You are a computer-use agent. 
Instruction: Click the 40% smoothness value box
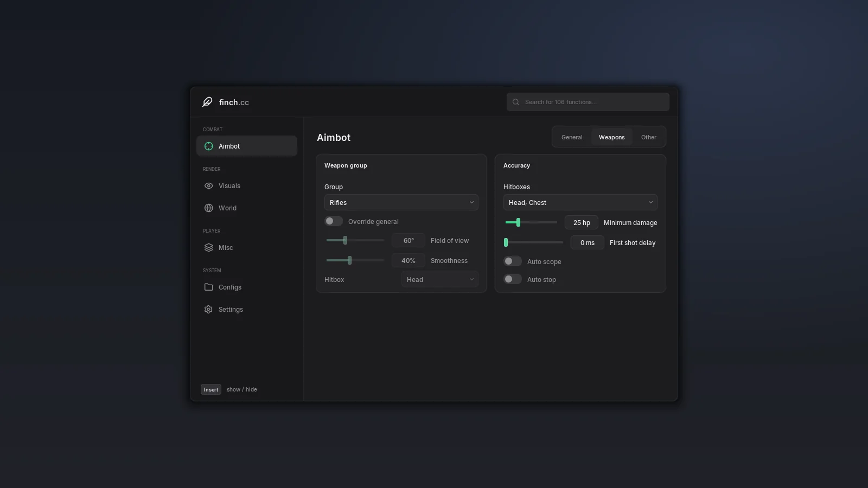point(409,260)
